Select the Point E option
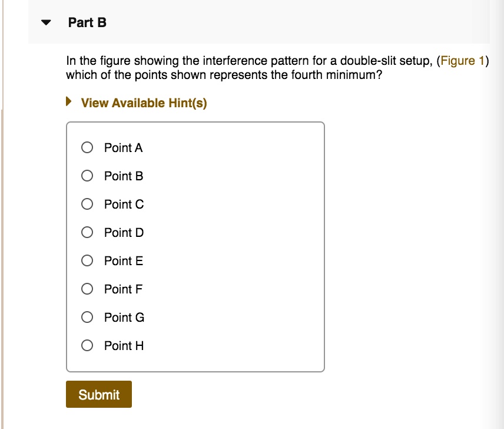This screenshot has height=429, width=504. click(x=87, y=260)
